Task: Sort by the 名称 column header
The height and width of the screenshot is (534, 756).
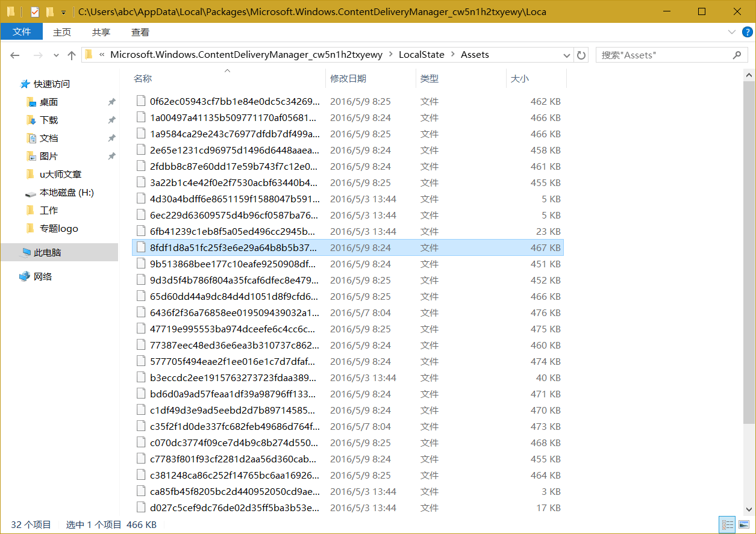Action: (143, 78)
